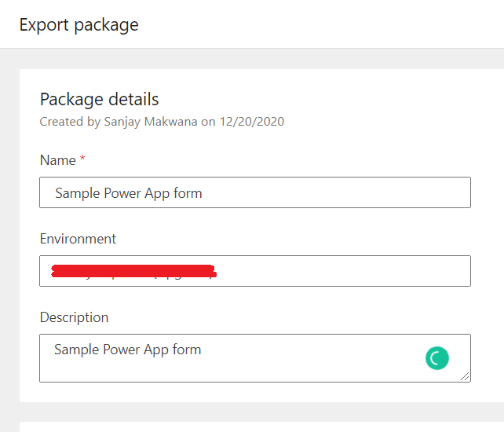Click the Export package page title
504x432 pixels.
point(79,24)
